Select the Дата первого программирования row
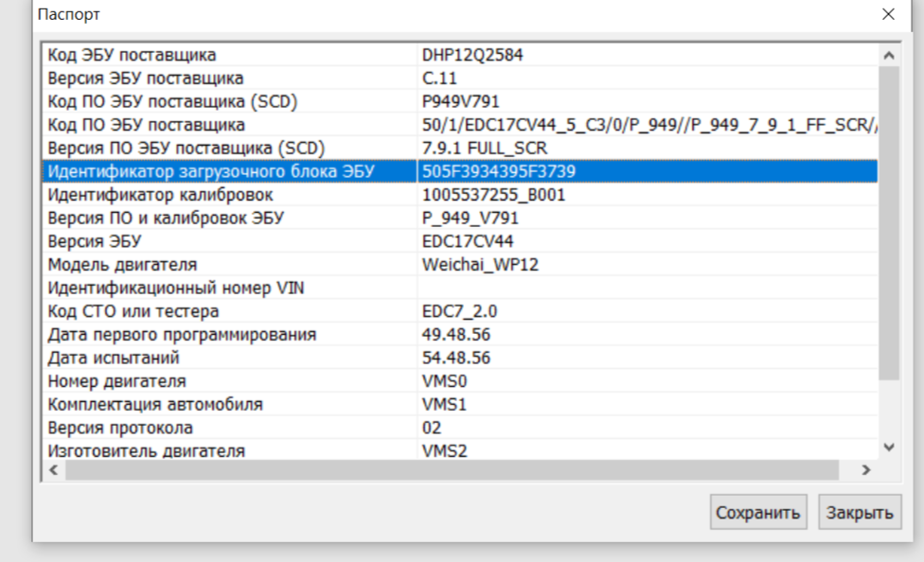 pyautogui.click(x=182, y=335)
